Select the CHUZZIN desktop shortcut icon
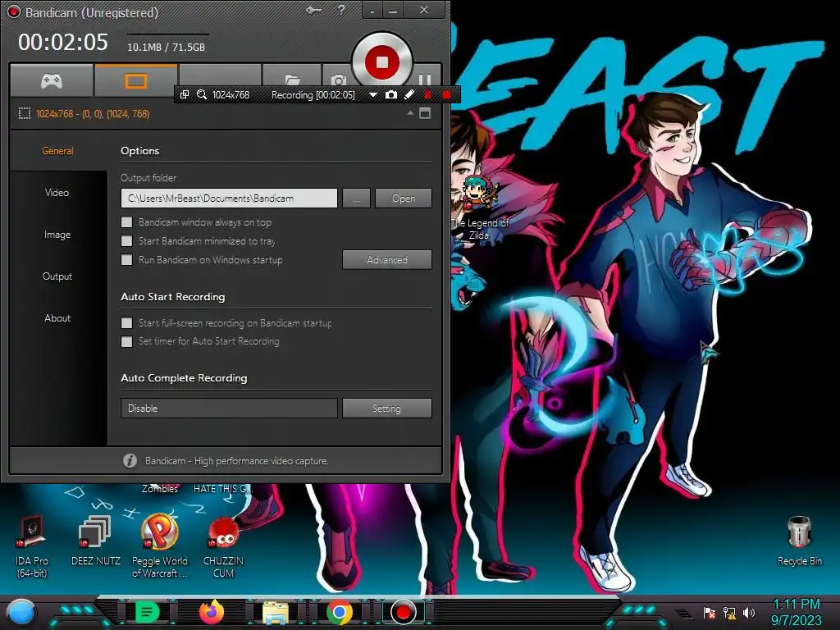This screenshot has height=630, width=840. [x=223, y=546]
